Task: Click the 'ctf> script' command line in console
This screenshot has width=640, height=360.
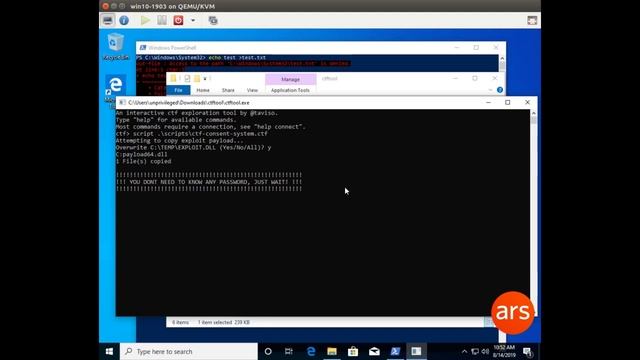Action: point(191,133)
